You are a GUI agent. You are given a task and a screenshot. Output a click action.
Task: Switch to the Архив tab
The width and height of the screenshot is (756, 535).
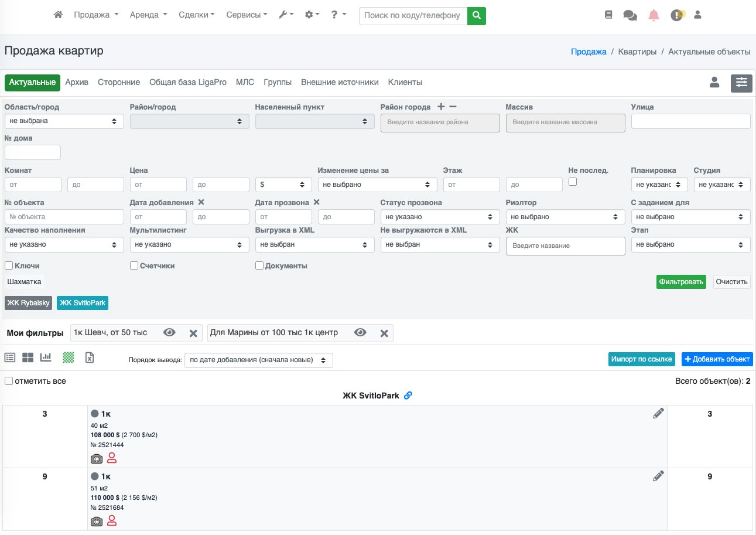pos(77,83)
